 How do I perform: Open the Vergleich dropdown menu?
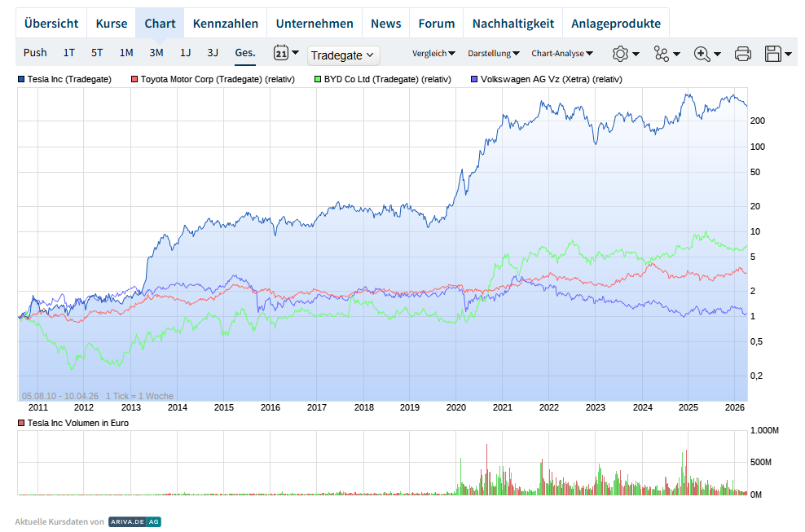pos(433,54)
